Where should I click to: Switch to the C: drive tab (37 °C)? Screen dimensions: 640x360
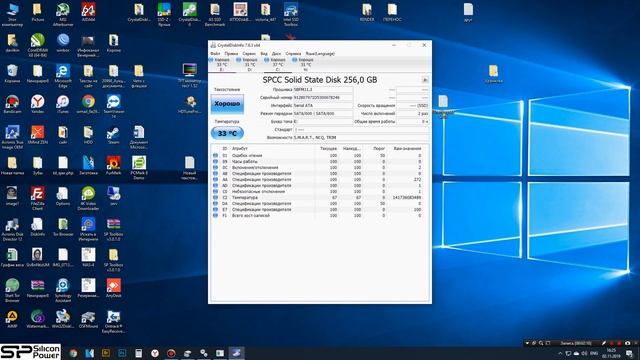point(278,65)
